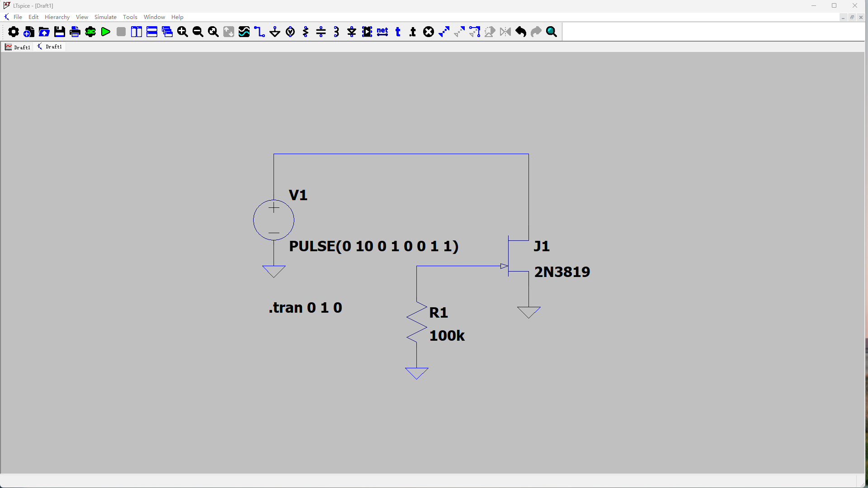Select the Place Capacitor tool
868x488 pixels.
click(321, 32)
